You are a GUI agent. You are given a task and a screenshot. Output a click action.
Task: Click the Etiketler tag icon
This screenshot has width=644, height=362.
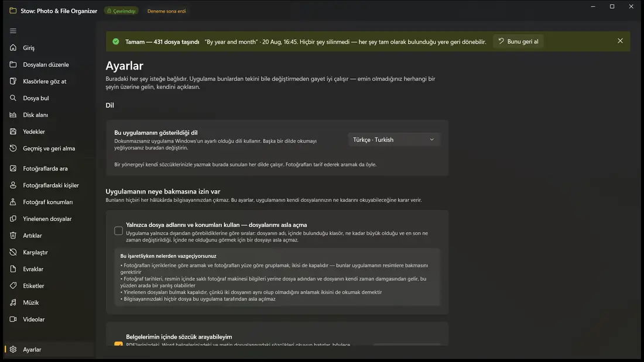pos(13,285)
